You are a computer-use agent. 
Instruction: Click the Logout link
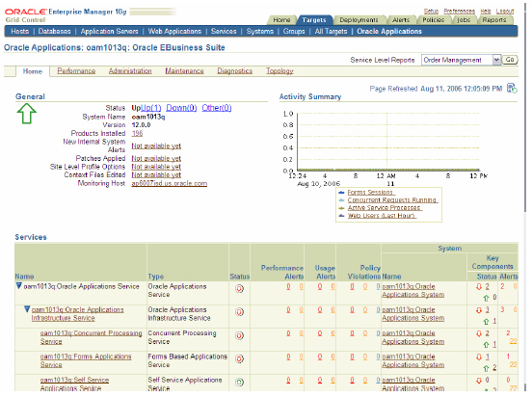505,12
